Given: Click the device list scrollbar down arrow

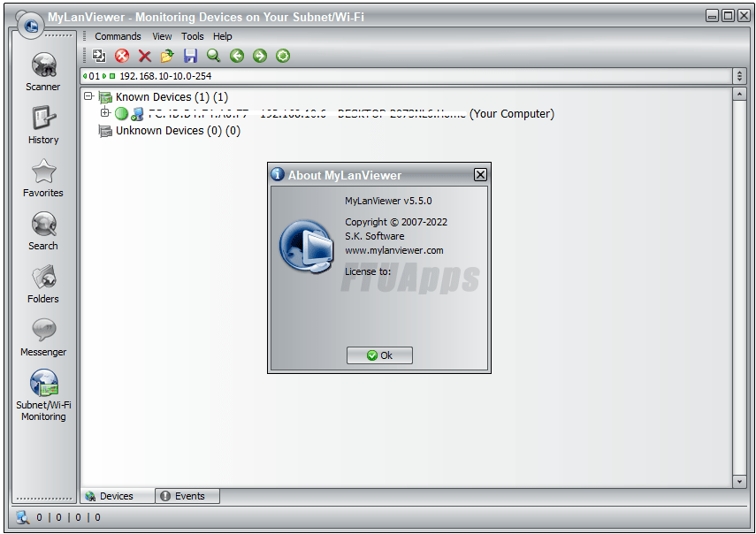Looking at the screenshot, I should (739, 481).
